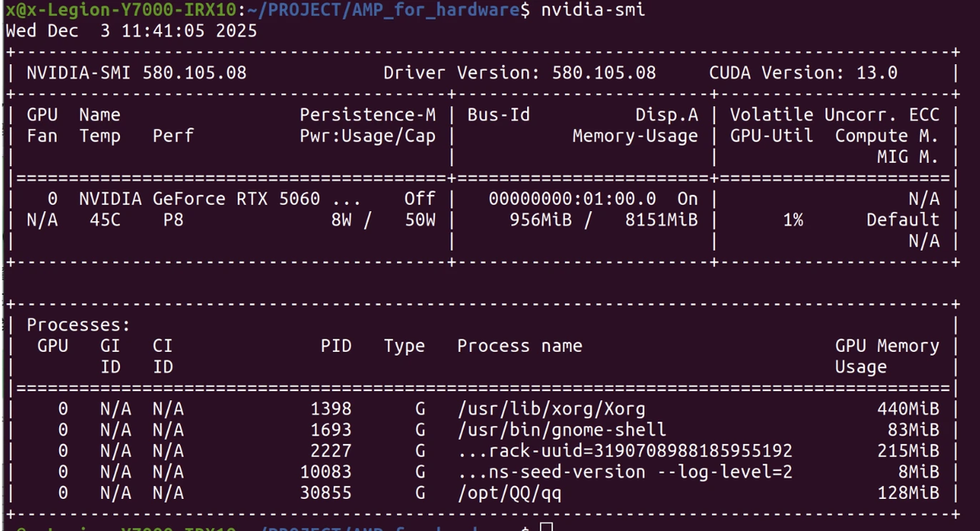980x531 pixels.
Task: Click the 956MiB / 8151MiB memory usage
Action: pos(603,220)
